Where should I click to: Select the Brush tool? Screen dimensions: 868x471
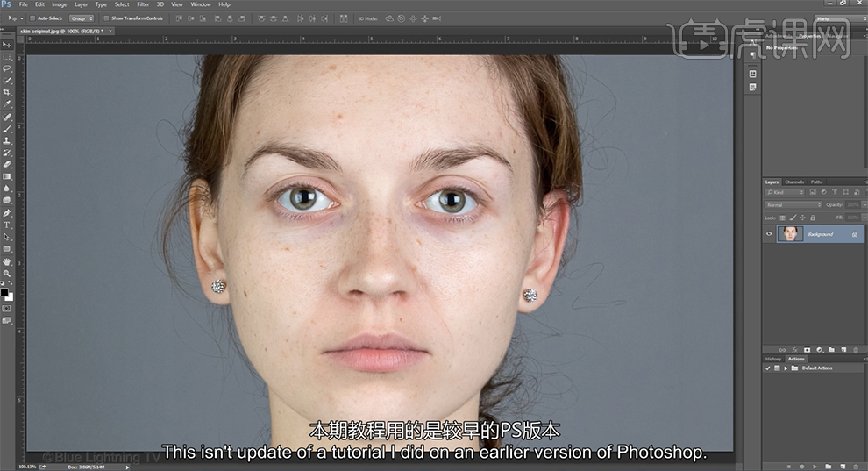click(7, 129)
